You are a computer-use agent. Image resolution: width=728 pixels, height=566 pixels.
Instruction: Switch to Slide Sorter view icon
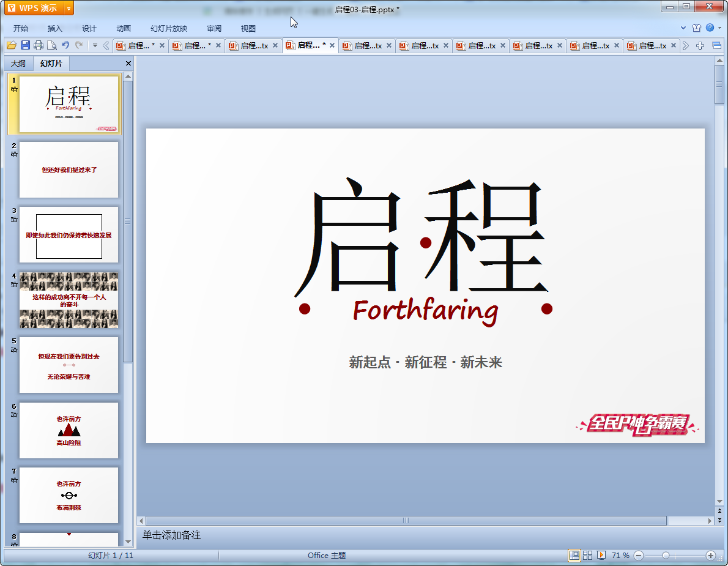click(588, 556)
